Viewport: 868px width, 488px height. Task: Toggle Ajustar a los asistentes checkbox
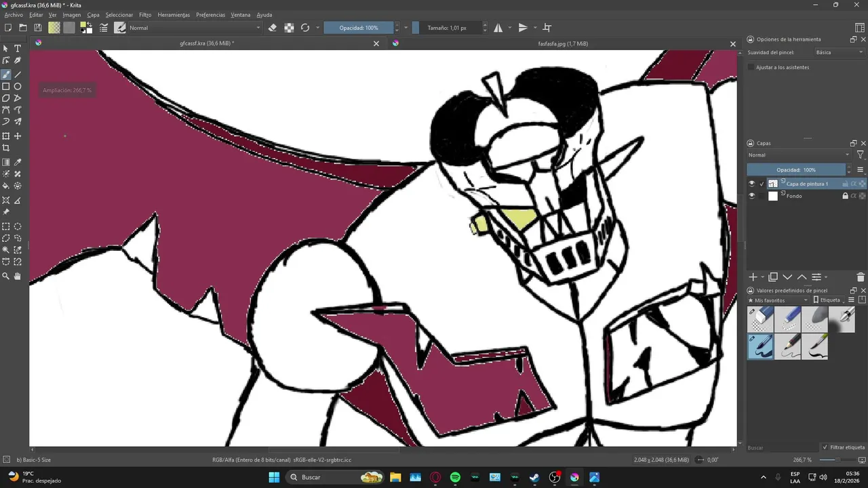[751, 67]
